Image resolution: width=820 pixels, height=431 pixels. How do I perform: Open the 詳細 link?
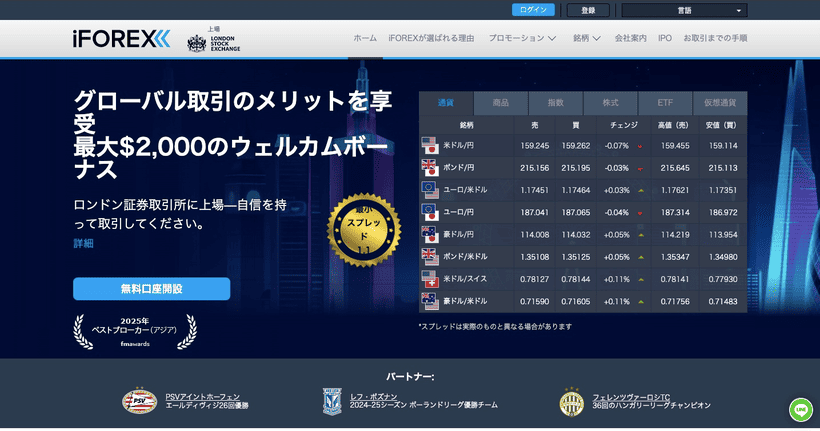pyautogui.click(x=83, y=243)
